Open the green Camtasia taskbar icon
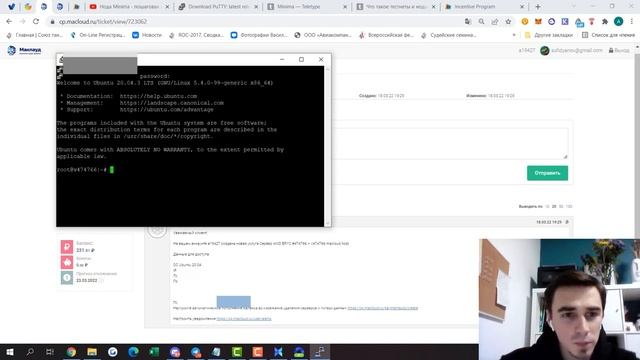Image resolution: width=640 pixels, height=360 pixels. coord(237,351)
